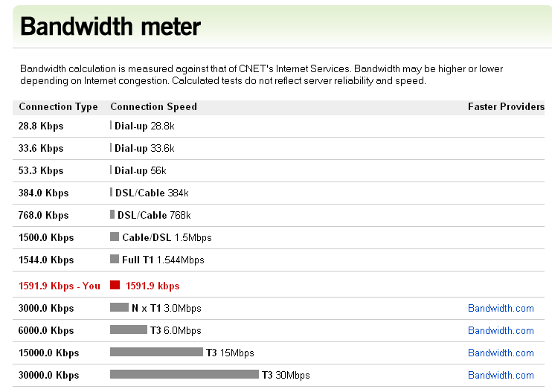Open the Bandwidth.com link beside T3 6.0Mbps

coord(501,330)
